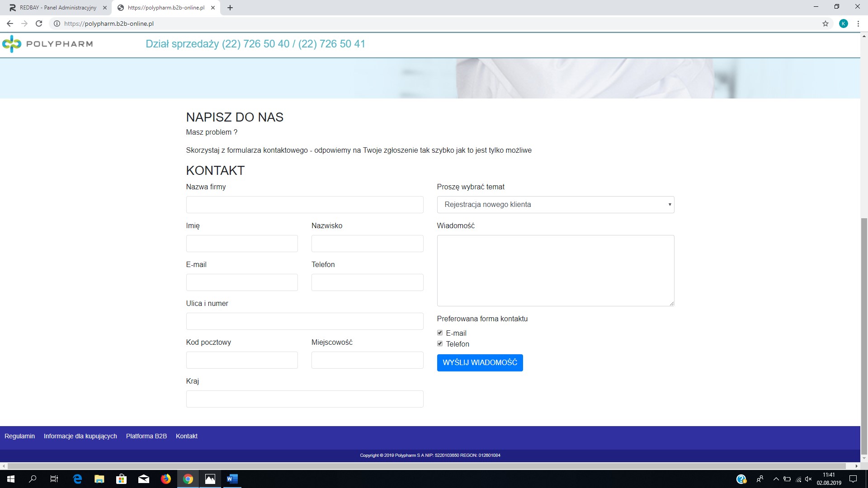Click the back navigation arrow
Screen dimensions: 868x488
point(10,23)
